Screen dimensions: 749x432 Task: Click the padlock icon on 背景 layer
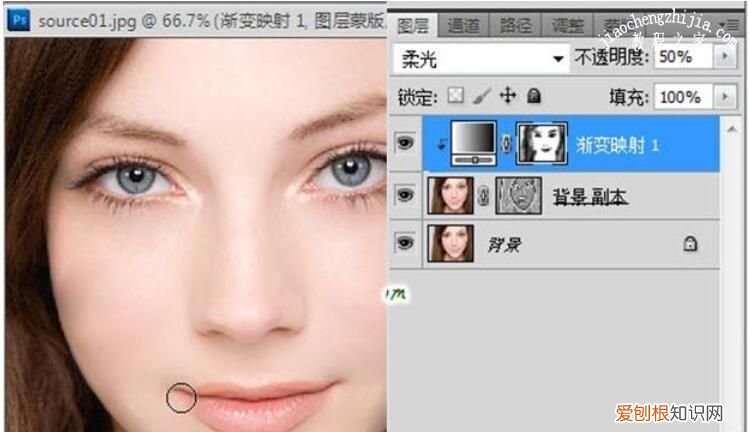(689, 242)
